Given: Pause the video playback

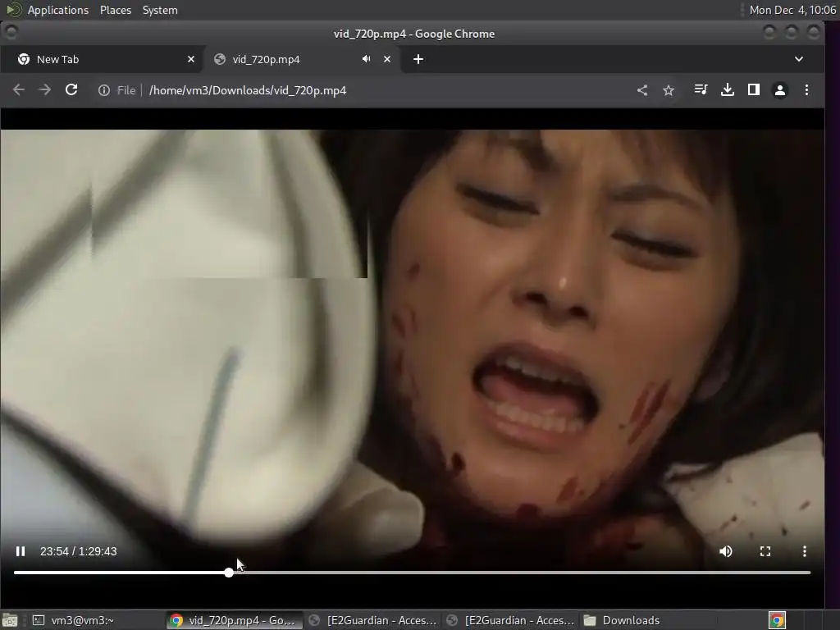Looking at the screenshot, I should tap(21, 551).
